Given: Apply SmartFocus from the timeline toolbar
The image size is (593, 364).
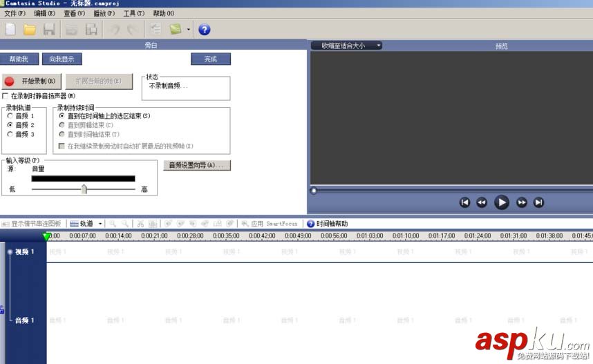Looking at the screenshot, I should (x=270, y=224).
